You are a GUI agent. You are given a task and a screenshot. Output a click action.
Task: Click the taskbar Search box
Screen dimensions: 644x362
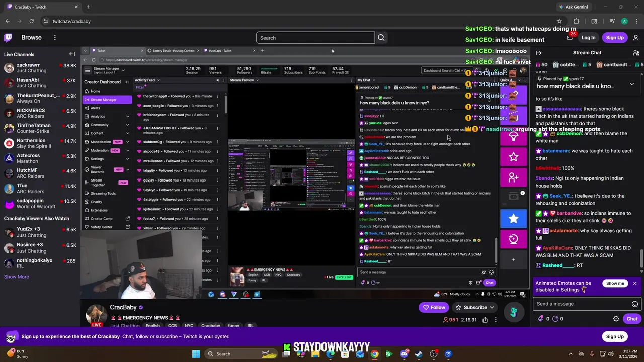(x=241, y=354)
